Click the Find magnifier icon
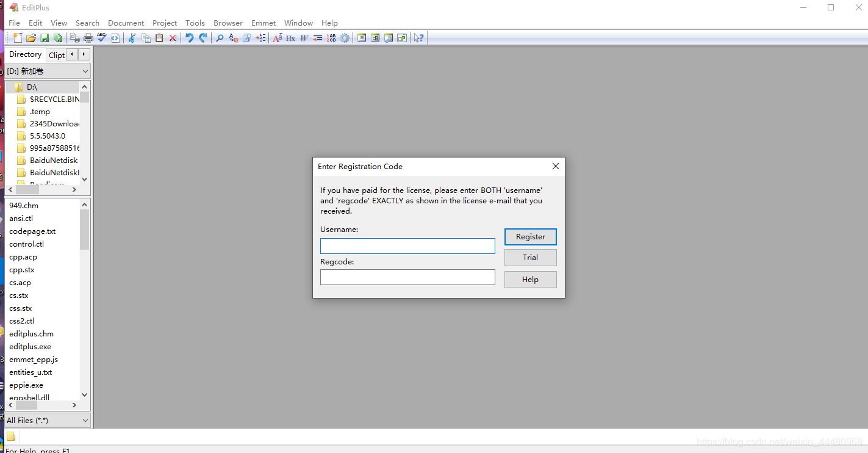This screenshot has width=868, height=453. 220,38
